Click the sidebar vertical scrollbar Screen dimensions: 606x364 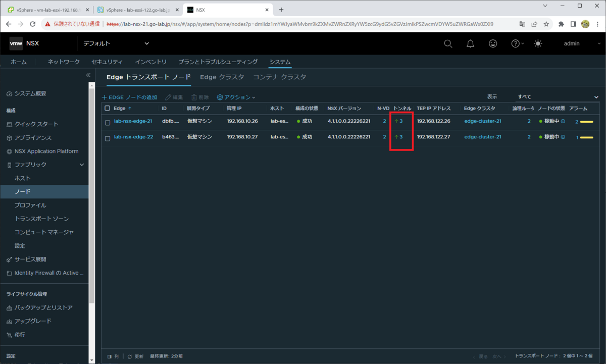[x=91, y=197]
